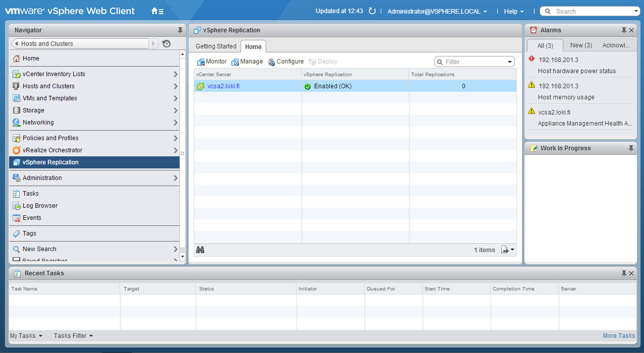Open the home menu icon in the header
This screenshot has height=353, width=644.
[x=157, y=11]
